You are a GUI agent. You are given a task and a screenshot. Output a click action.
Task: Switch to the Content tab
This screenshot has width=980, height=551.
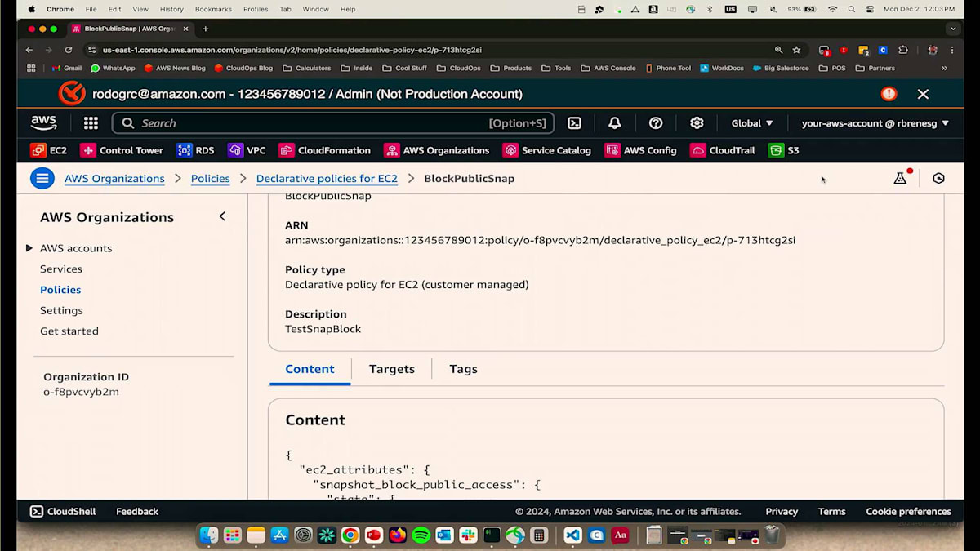pos(310,369)
